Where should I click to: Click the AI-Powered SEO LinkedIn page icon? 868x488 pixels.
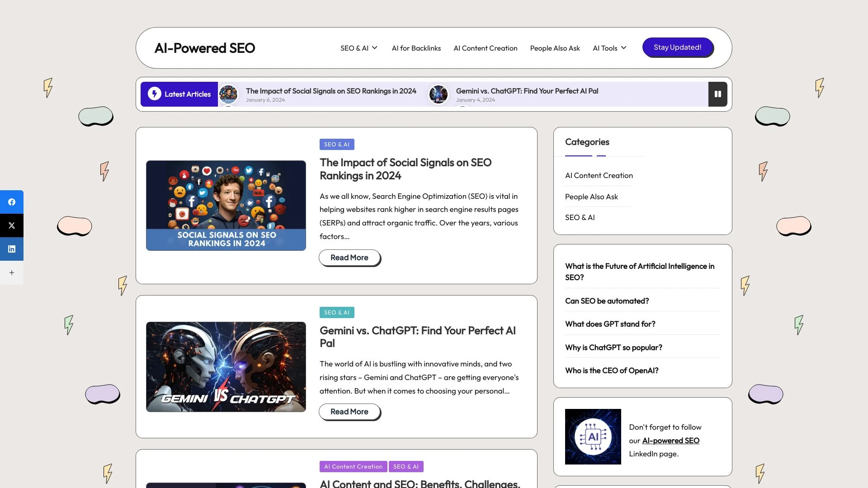point(593,437)
